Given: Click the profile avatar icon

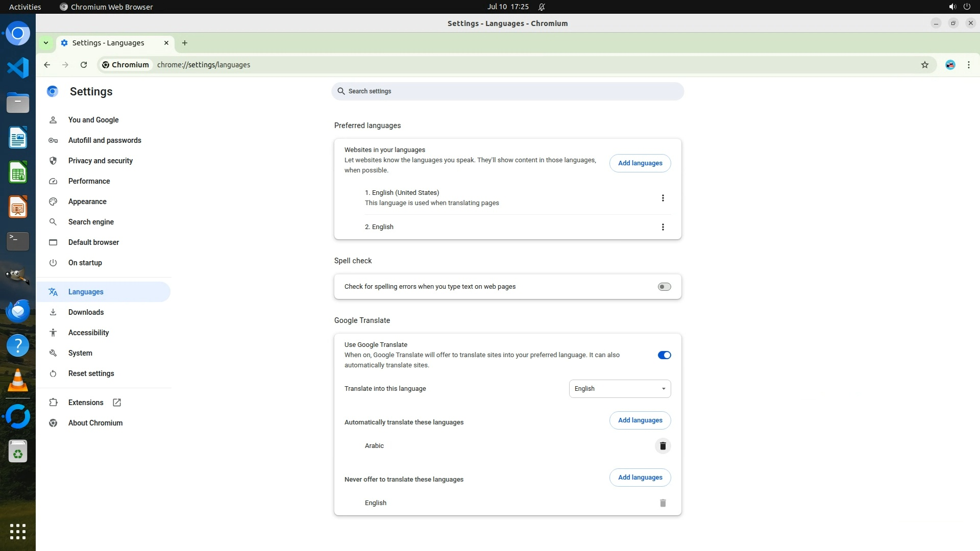Looking at the screenshot, I should 950,65.
